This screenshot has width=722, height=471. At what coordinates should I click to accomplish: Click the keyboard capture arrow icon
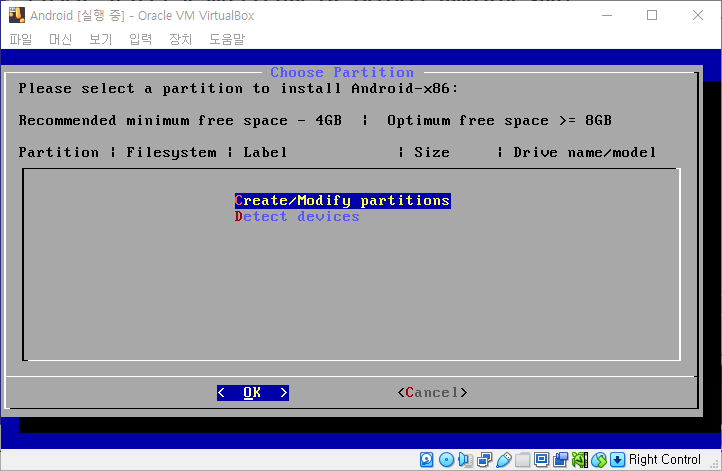pyautogui.click(x=617, y=459)
